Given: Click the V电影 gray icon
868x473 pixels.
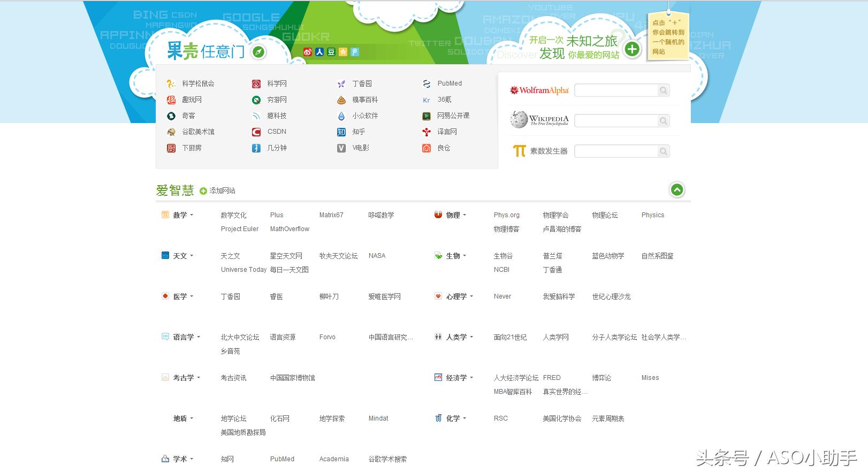Looking at the screenshot, I should [x=341, y=148].
